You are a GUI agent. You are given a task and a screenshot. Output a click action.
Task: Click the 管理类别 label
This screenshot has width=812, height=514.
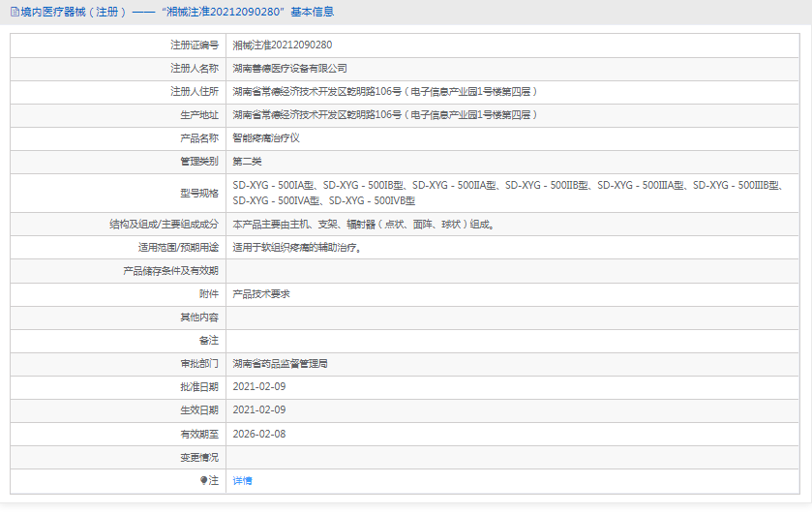point(199,161)
